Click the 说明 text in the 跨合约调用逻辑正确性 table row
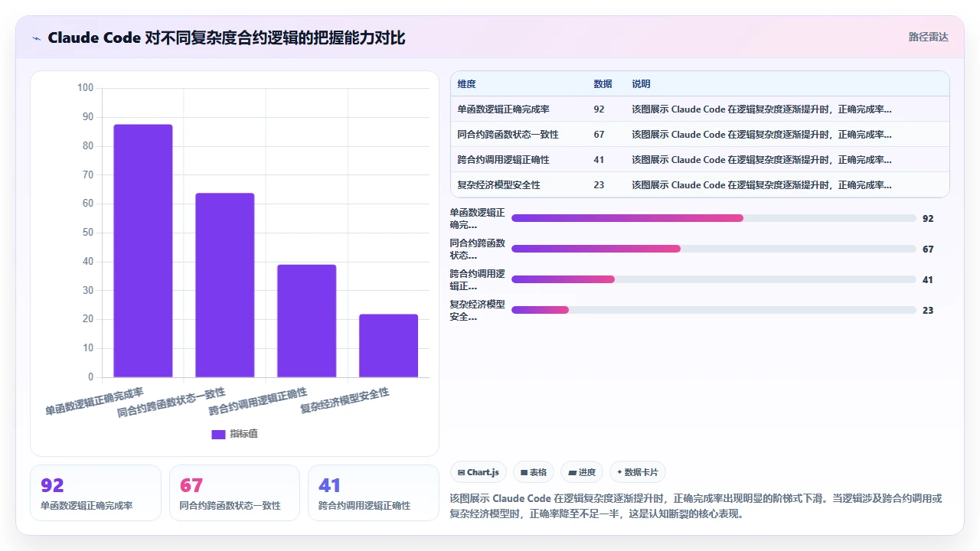This screenshot has width=980, height=551. point(761,160)
